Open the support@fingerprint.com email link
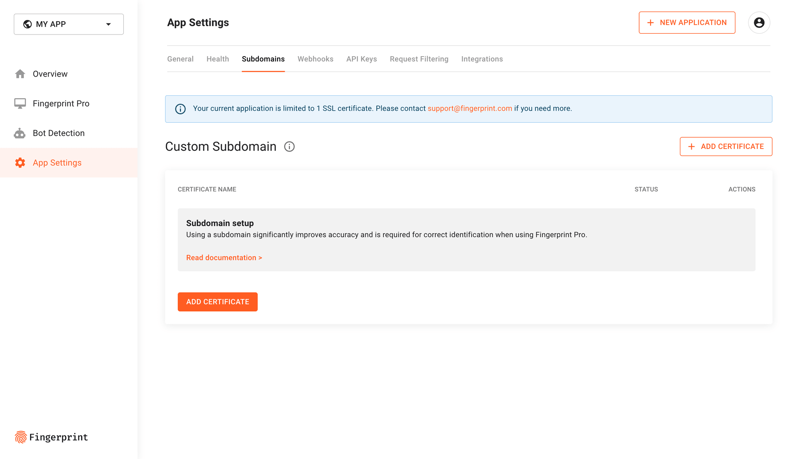 pos(469,109)
